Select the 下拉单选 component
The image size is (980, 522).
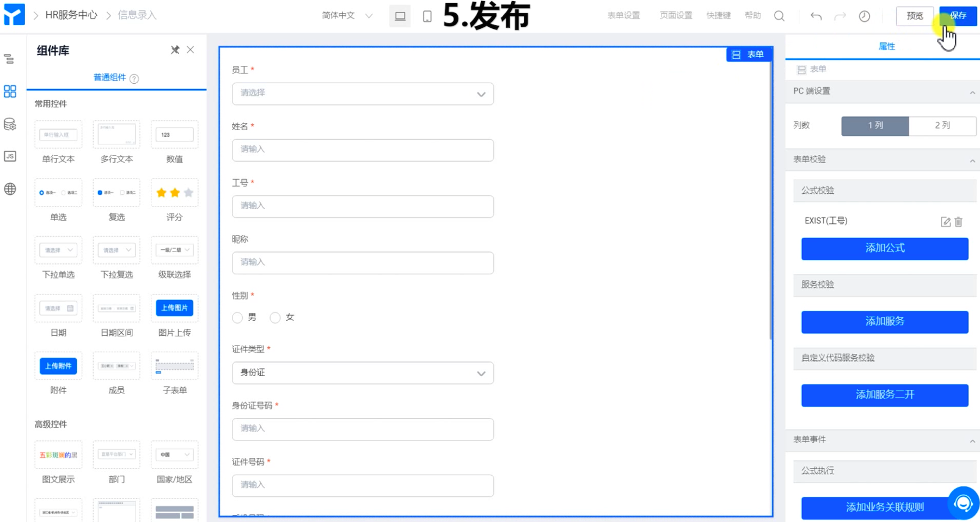point(58,258)
